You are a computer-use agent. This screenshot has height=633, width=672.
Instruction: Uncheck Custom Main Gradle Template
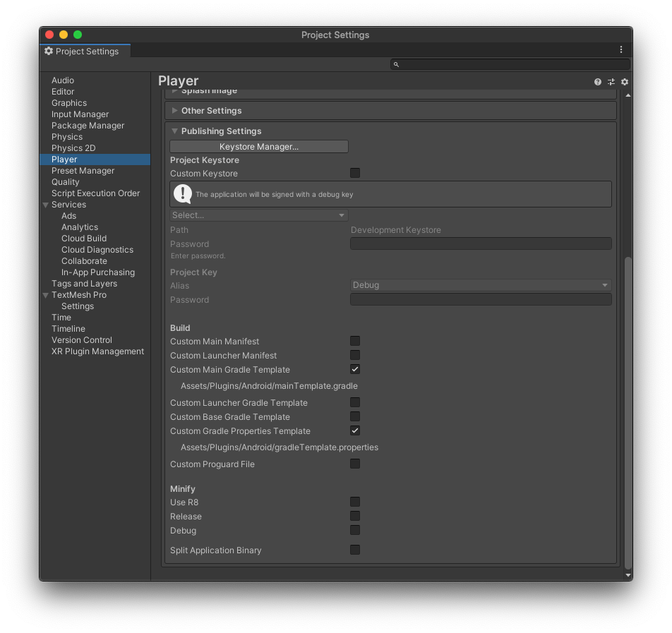(x=355, y=370)
